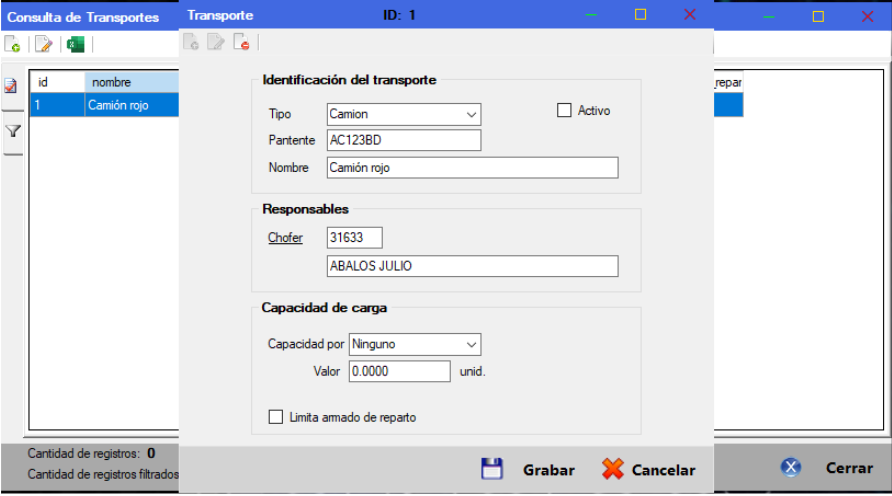The height and width of the screenshot is (496, 892).
Task: Click the blue round close icon next to Cerrar
Action: tap(791, 468)
